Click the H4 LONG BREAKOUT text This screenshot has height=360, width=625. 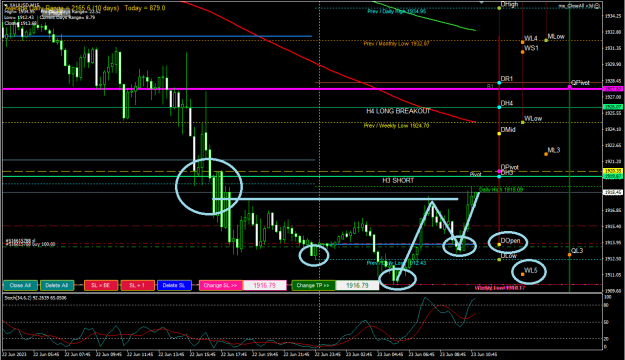pyautogui.click(x=398, y=111)
